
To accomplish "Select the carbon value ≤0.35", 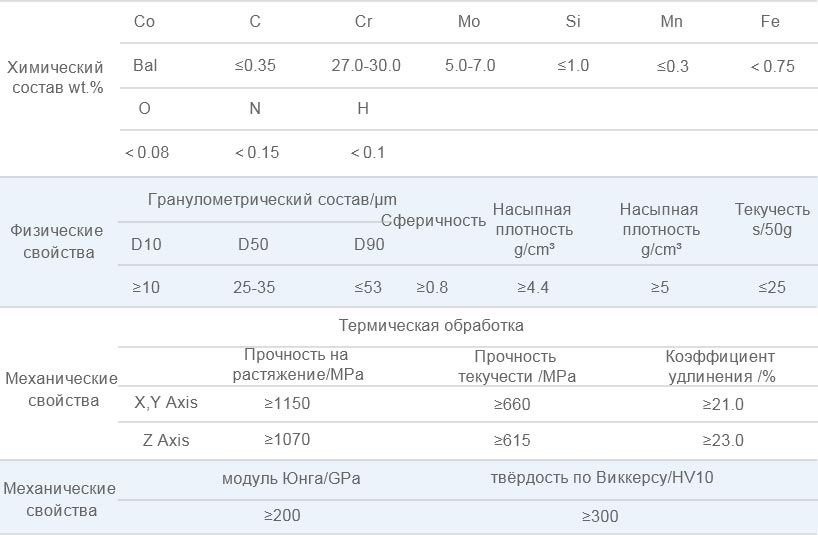I will [255, 66].
